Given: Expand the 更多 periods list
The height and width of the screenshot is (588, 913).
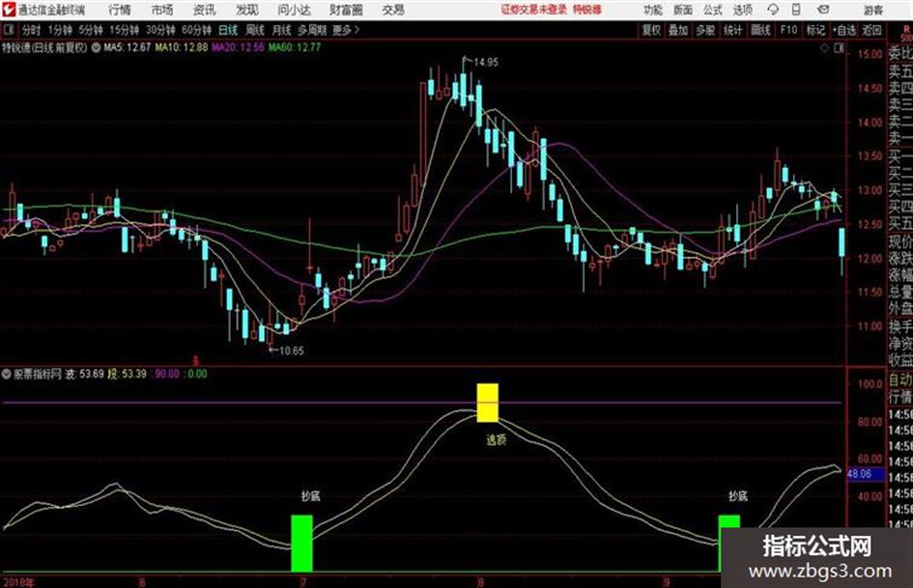Looking at the screenshot, I should tap(346, 30).
